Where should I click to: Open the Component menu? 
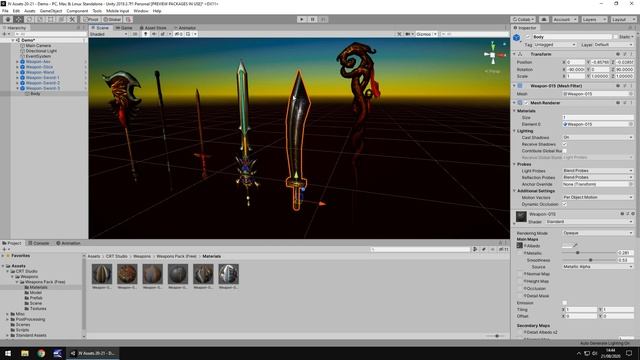tap(77, 11)
